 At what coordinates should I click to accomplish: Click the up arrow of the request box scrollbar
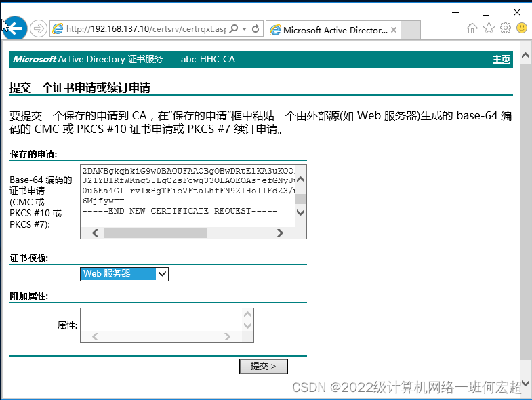300,180
